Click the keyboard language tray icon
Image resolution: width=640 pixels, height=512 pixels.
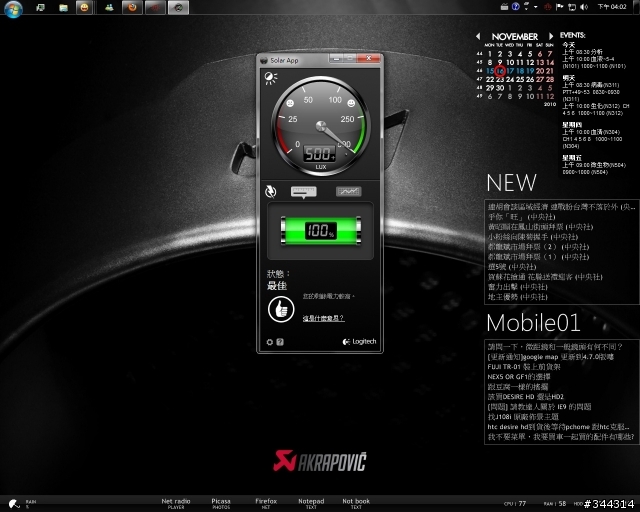tap(504, 7)
